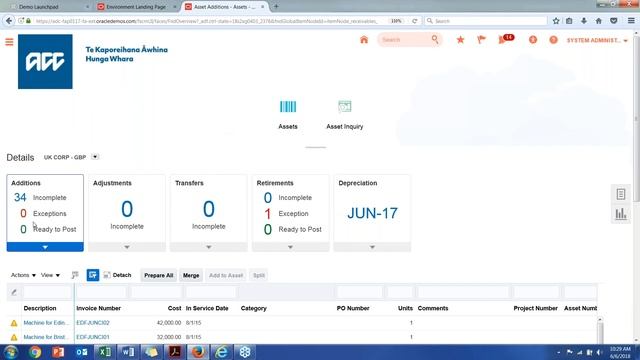The height and width of the screenshot is (360, 640).
Task: Click the Description column filter field
Action: point(47,292)
